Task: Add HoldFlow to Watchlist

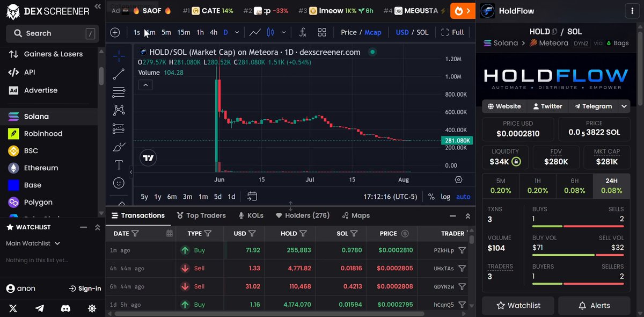Action: [518, 305]
